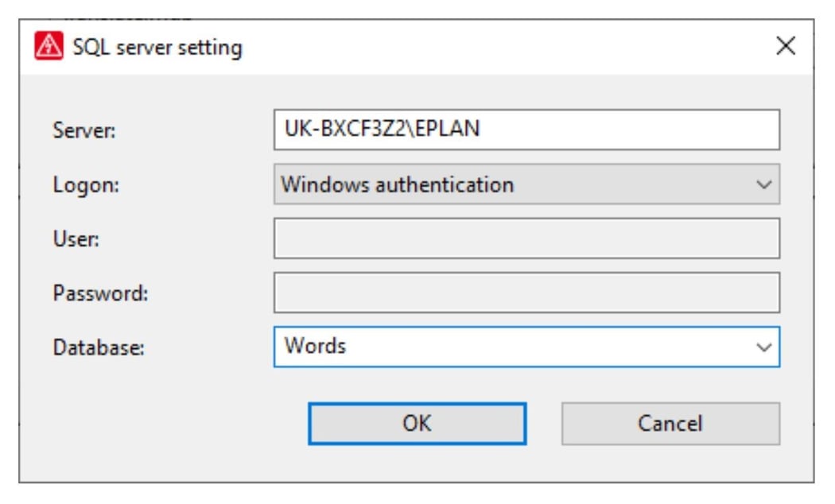Click the disabled User field
Image resolution: width=835 pixels, height=504 pixels.
[526, 238]
